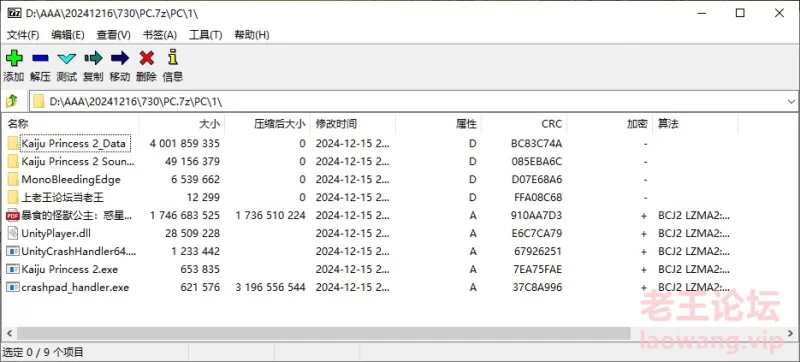Click compressed size 1 736 510 224
The width and height of the screenshot is (800, 362).
click(270, 215)
